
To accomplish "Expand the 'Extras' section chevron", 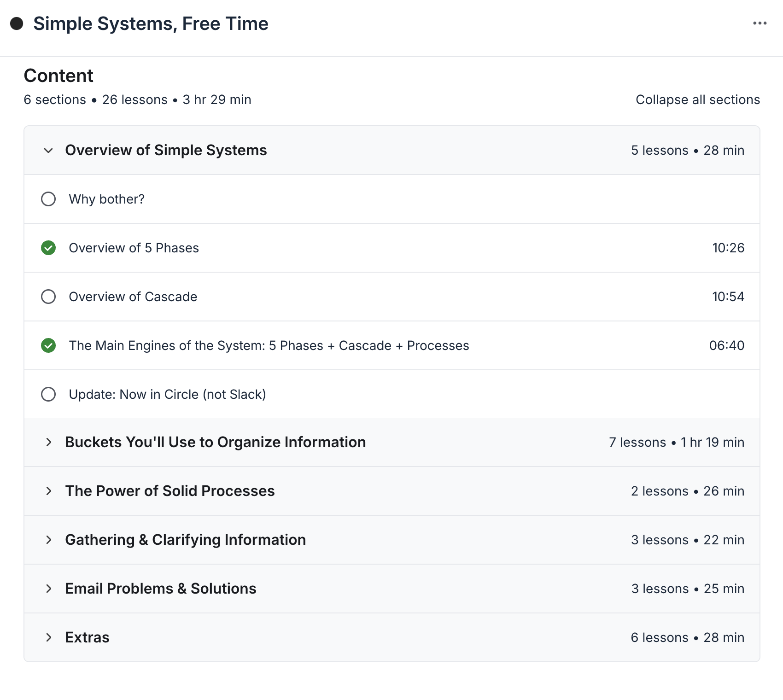I will pos(48,637).
